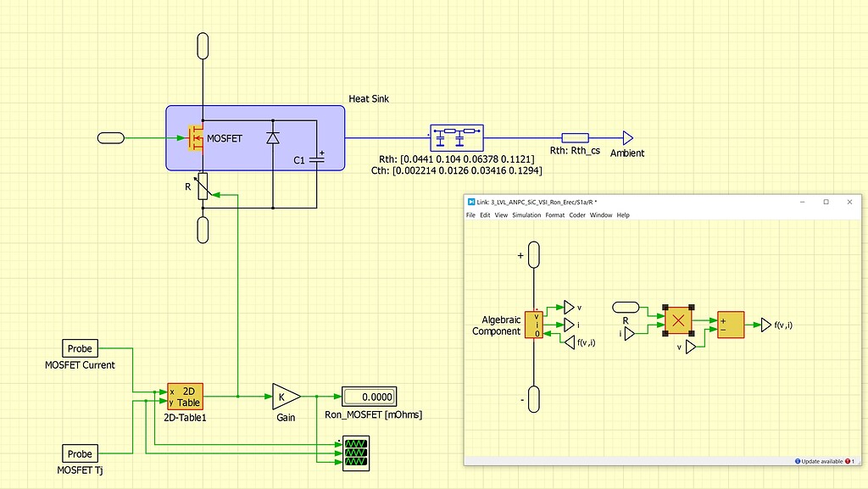Select the Foster thermal network Rth block
This screenshot has width=868, height=489.
456,136
